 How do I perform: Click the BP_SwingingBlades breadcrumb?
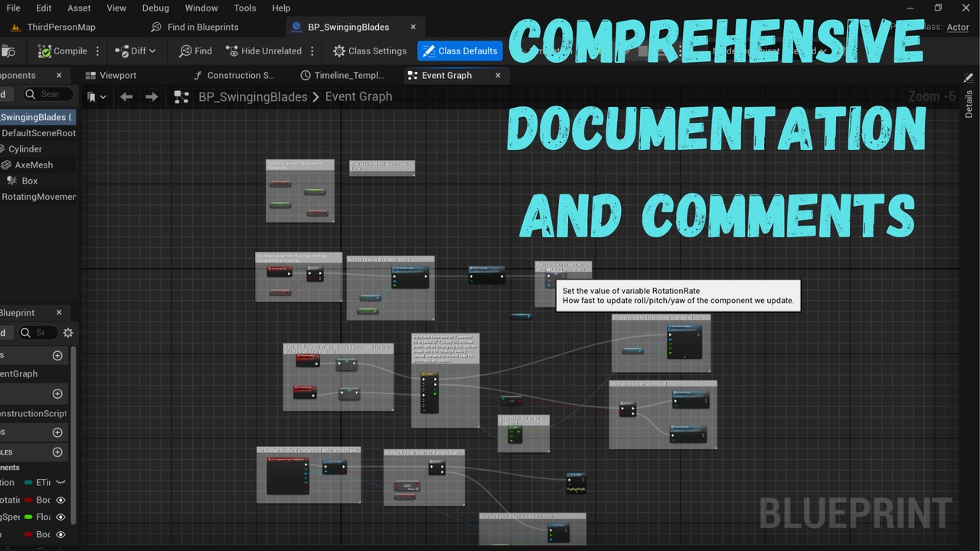pyautogui.click(x=253, y=97)
